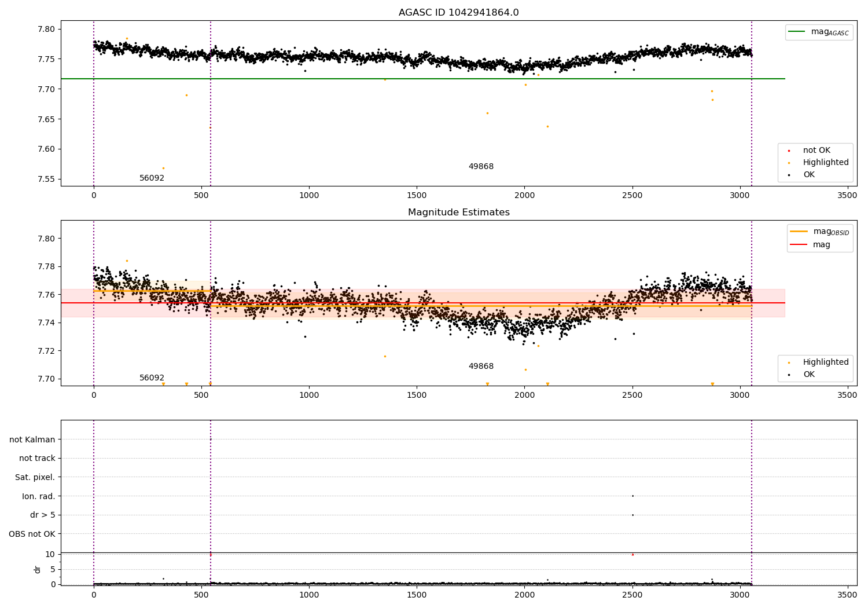Click "Highlighted" legend entry in top plot

tap(818, 163)
